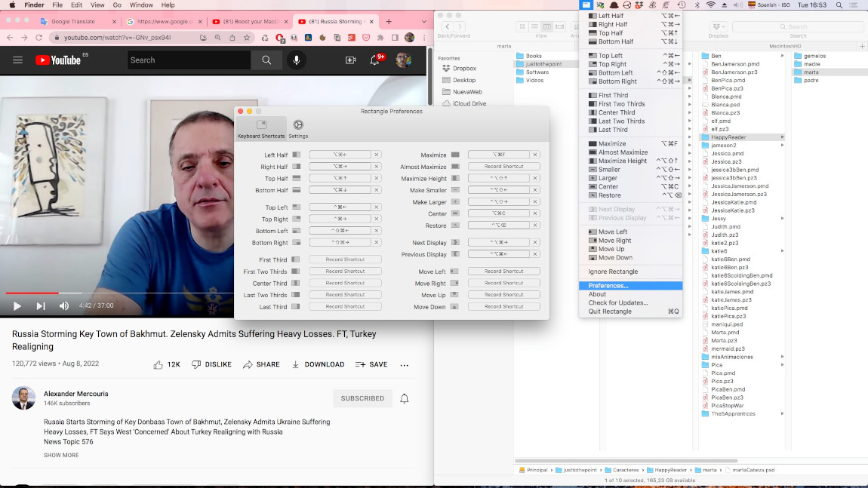868x488 pixels.
Task: Open the three-dot more actions menu
Action: click(405, 364)
